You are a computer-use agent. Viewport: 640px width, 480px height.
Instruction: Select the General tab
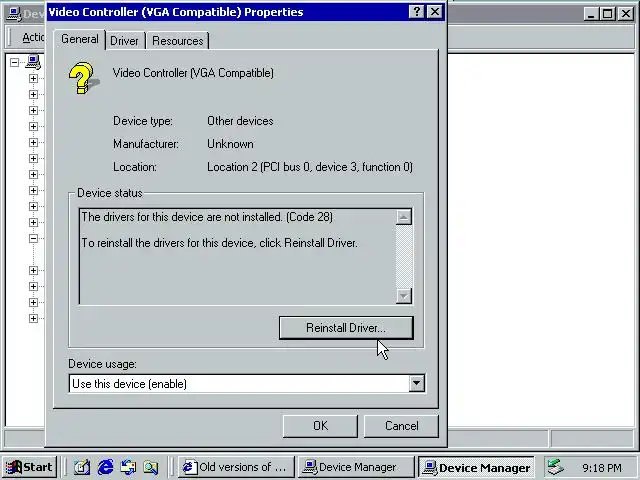80,39
